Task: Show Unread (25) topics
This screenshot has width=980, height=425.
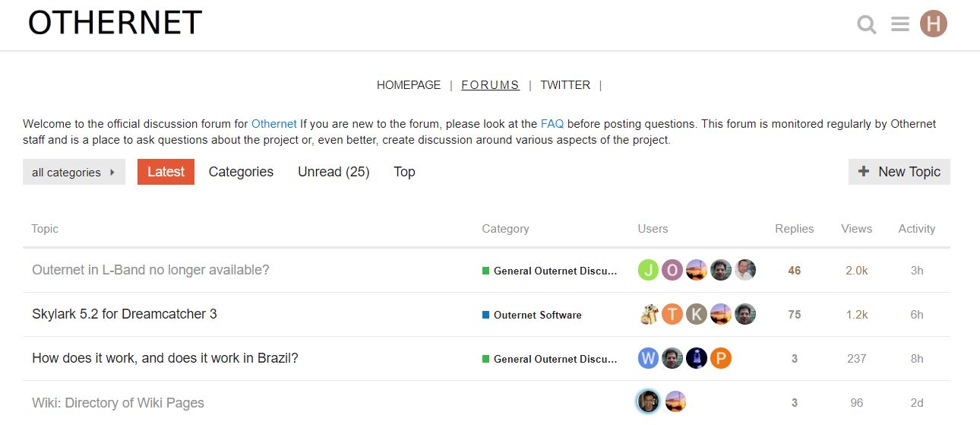Action: pos(334,172)
